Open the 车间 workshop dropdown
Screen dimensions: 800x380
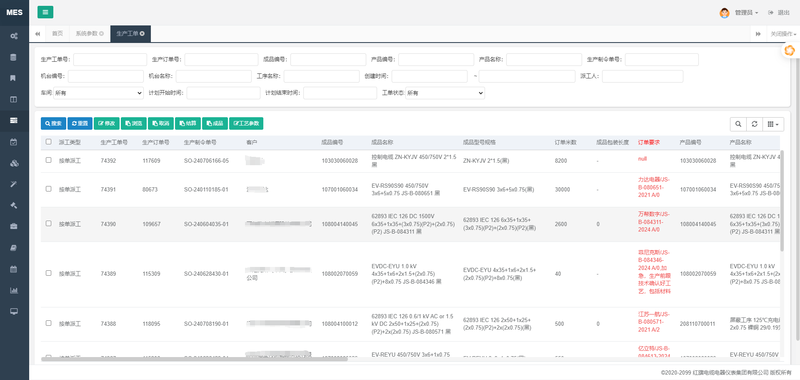(x=98, y=93)
